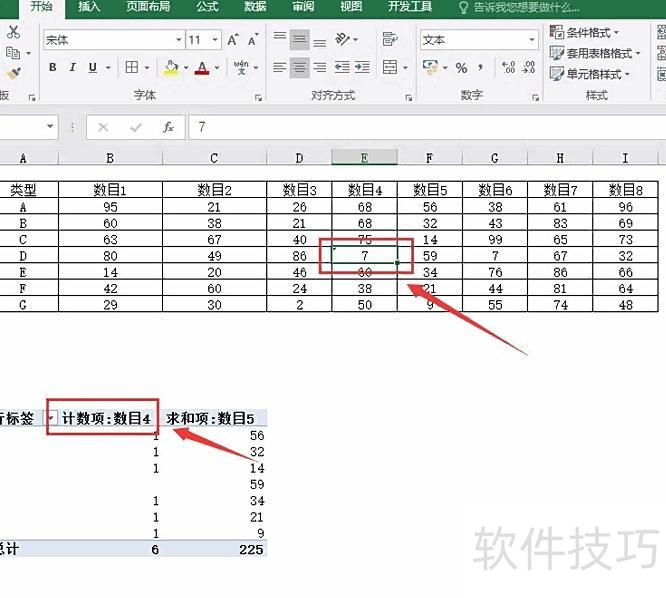Open borders dropdown arrow

click(x=147, y=68)
